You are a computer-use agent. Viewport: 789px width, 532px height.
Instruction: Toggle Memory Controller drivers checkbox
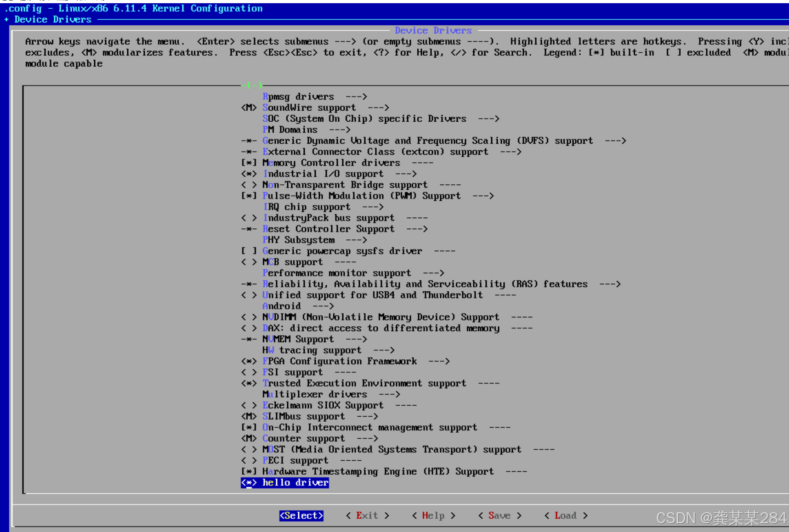pos(249,163)
